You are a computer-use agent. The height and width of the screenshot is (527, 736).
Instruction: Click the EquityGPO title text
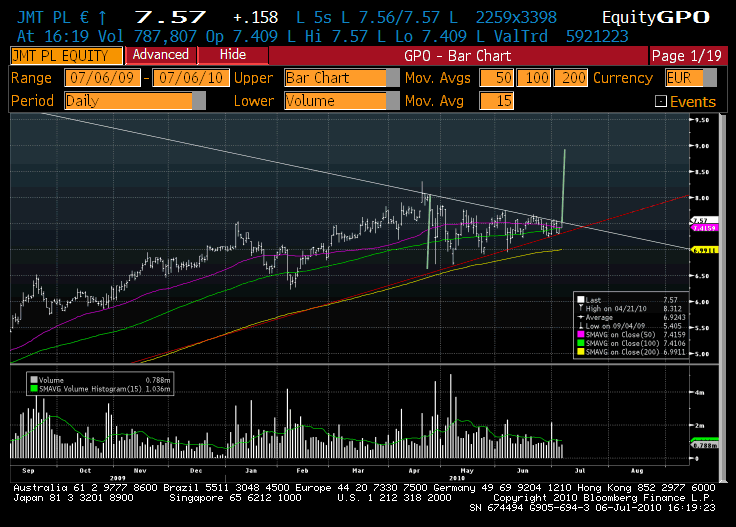[656, 17]
